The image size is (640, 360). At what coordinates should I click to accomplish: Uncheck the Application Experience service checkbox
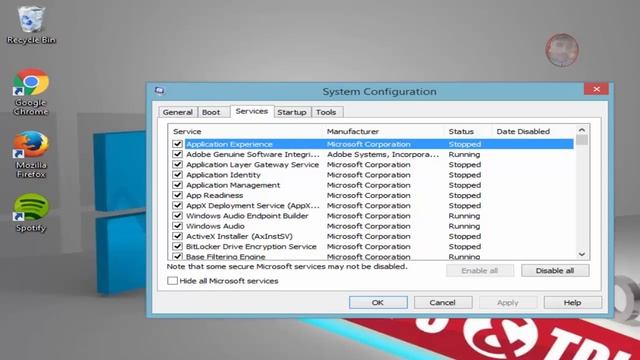177,144
